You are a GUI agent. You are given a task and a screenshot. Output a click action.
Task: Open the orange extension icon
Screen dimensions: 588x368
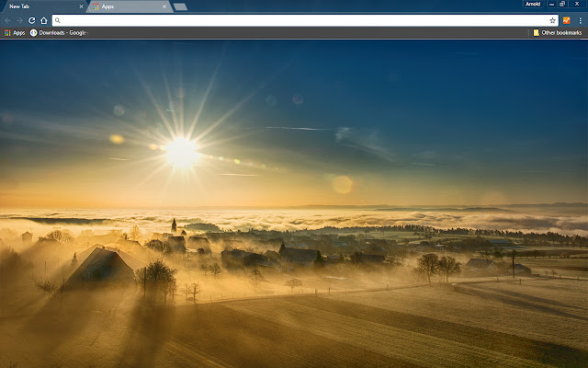[566, 20]
